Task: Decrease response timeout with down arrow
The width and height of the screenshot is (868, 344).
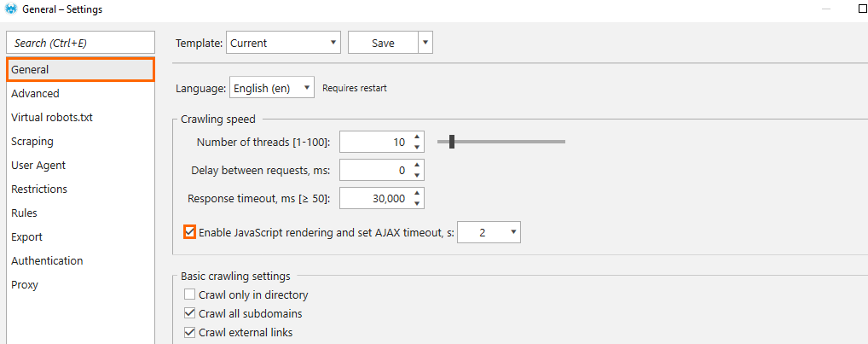Action: (x=418, y=203)
